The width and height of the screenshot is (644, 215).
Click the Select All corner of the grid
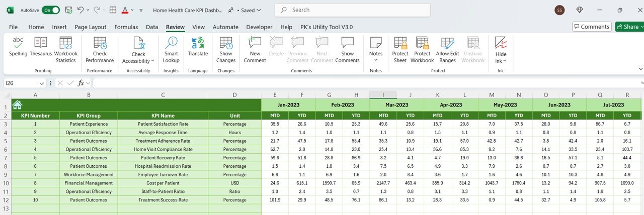coord(7,95)
